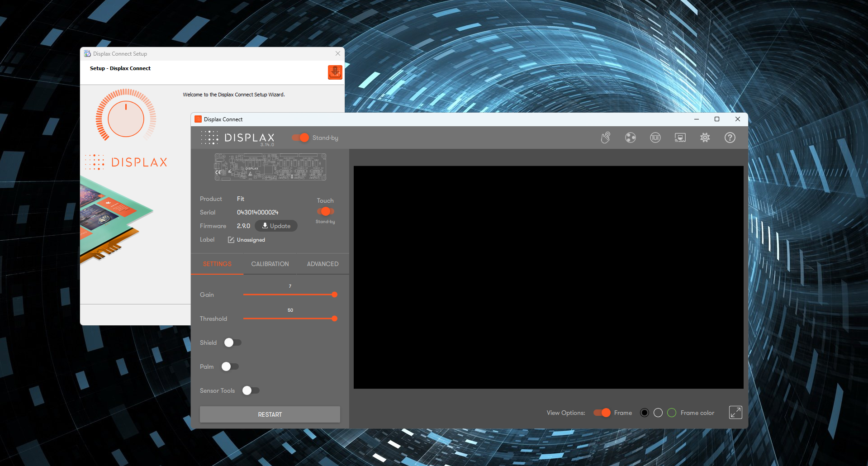
Task: Open the touch gestures icon in header
Action: 605,138
